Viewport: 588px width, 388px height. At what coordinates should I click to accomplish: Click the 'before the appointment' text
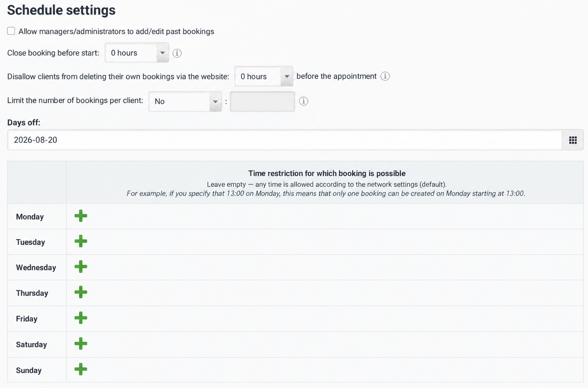point(336,76)
